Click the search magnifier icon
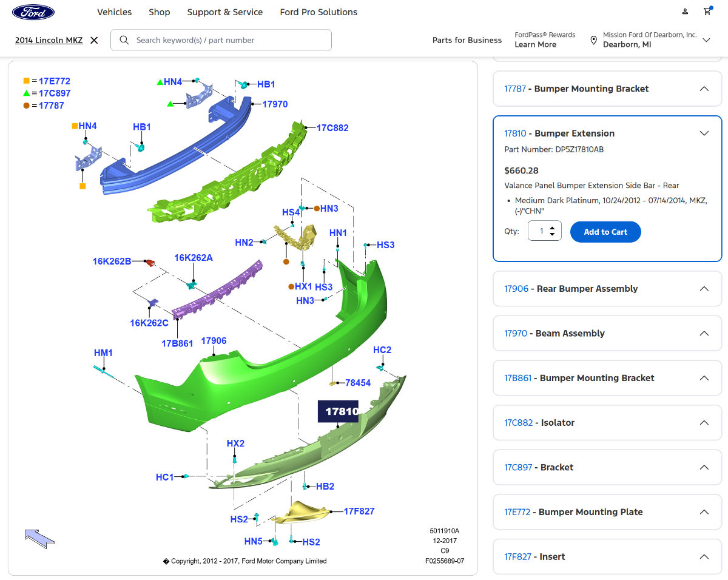728x580 pixels. pos(124,40)
